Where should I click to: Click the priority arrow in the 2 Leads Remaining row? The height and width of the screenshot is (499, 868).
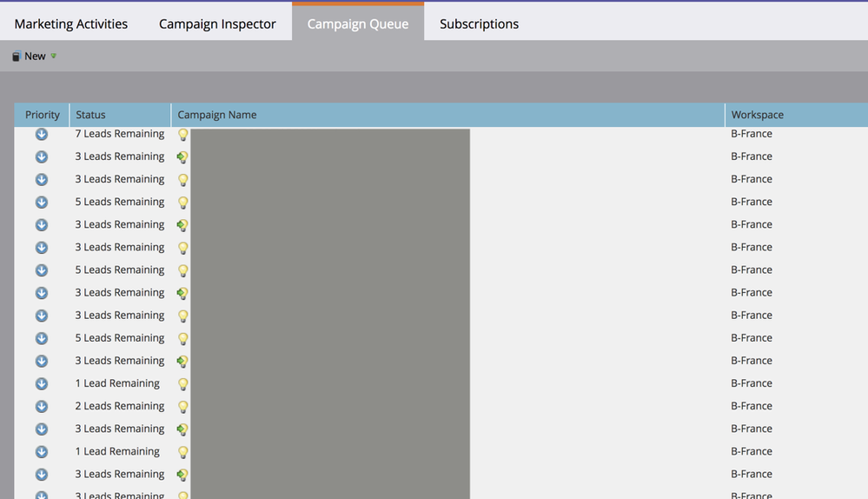[x=41, y=406]
